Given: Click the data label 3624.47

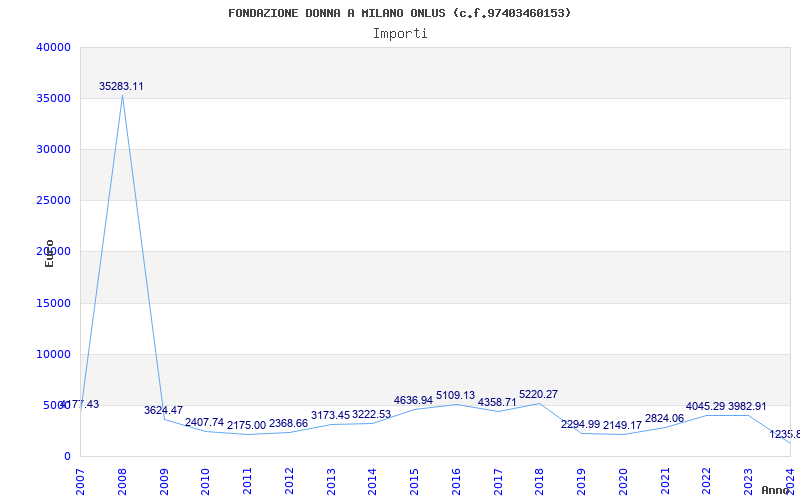Looking at the screenshot, I should (163, 410).
